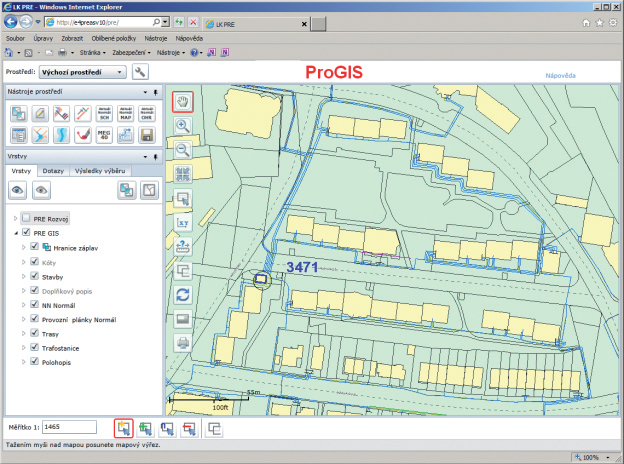This screenshot has width=624, height=464.
Task: Expand the Polohopis layer node
Action: pos(23,362)
